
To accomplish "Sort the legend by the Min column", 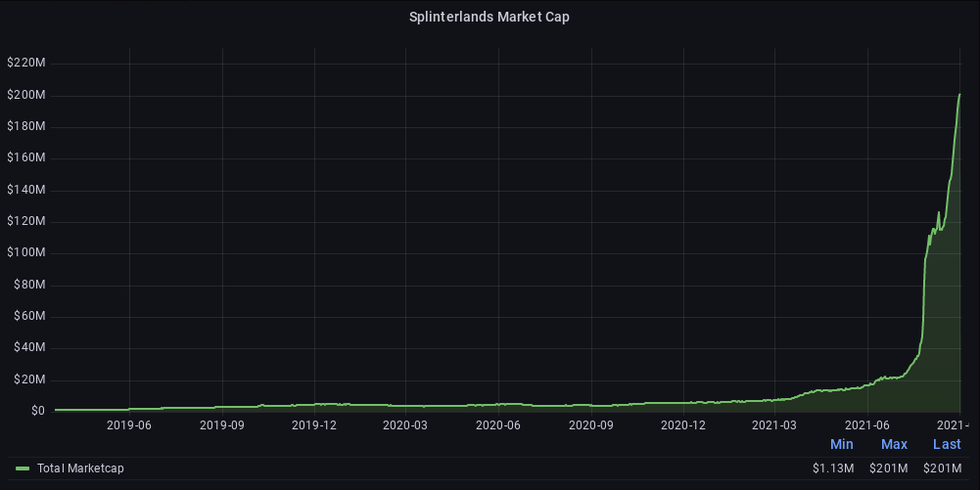I will coord(841,444).
